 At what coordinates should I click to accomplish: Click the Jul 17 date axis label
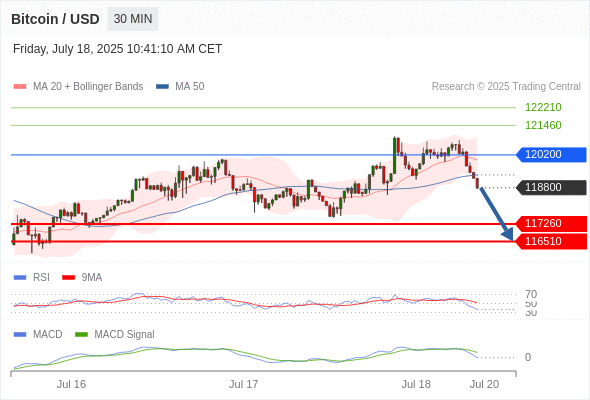pos(243,384)
